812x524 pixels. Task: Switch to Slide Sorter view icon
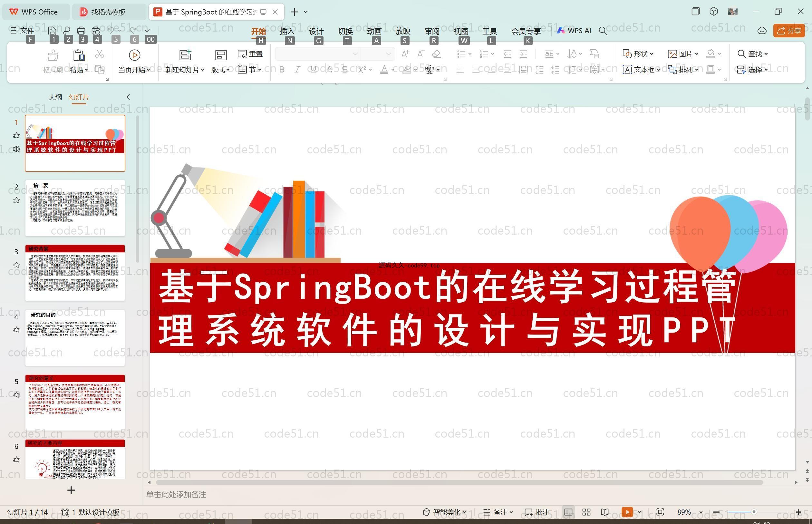[586, 512]
